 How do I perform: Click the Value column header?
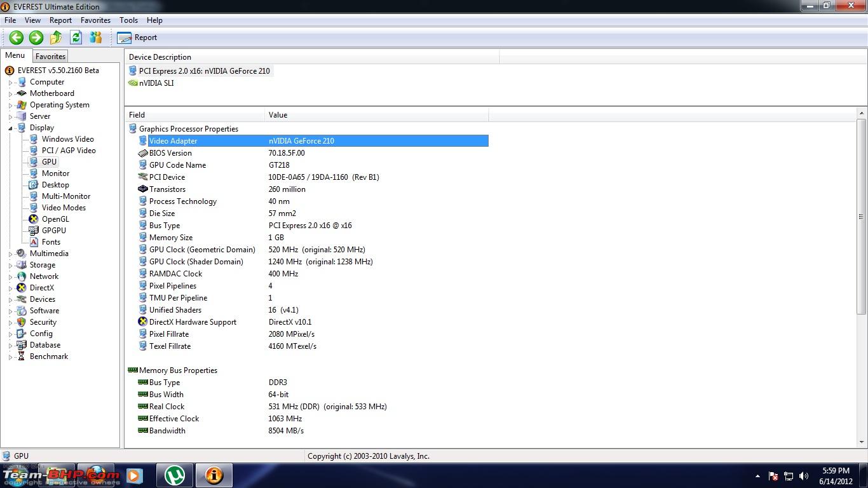(x=377, y=115)
